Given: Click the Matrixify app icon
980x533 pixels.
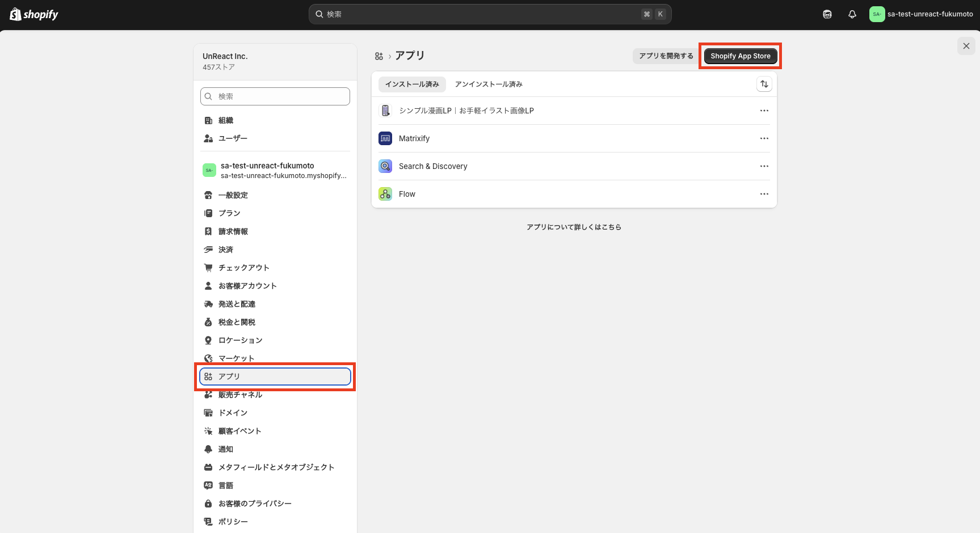Looking at the screenshot, I should click(385, 138).
